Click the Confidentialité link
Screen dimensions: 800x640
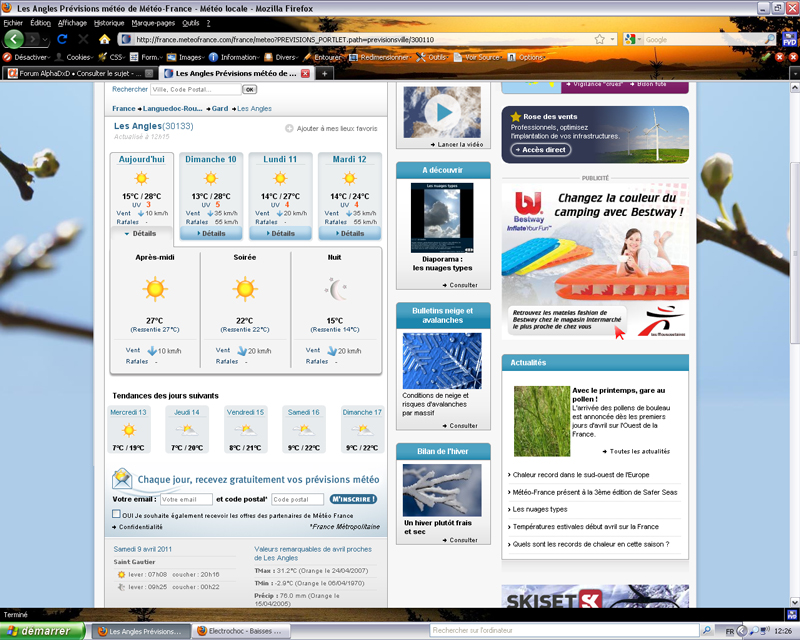tap(141, 527)
